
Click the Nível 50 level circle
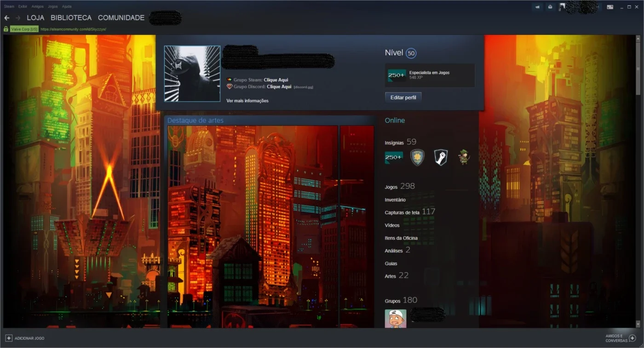[x=411, y=53]
